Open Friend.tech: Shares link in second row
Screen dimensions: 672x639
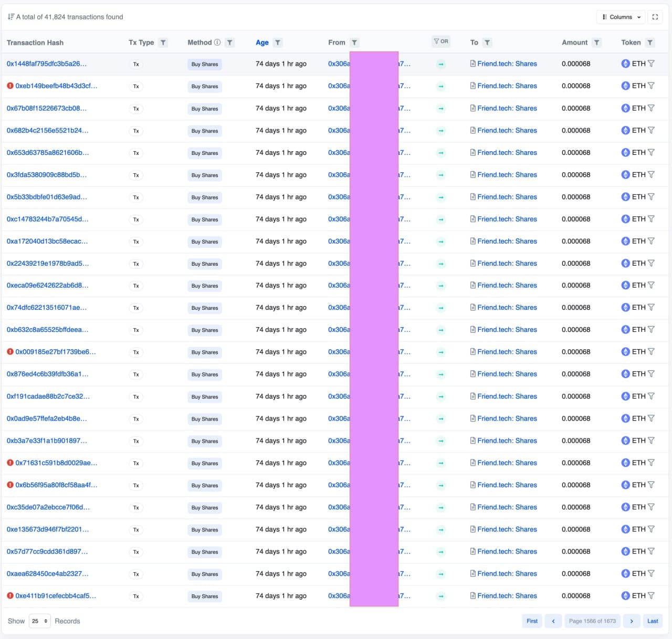[507, 86]
